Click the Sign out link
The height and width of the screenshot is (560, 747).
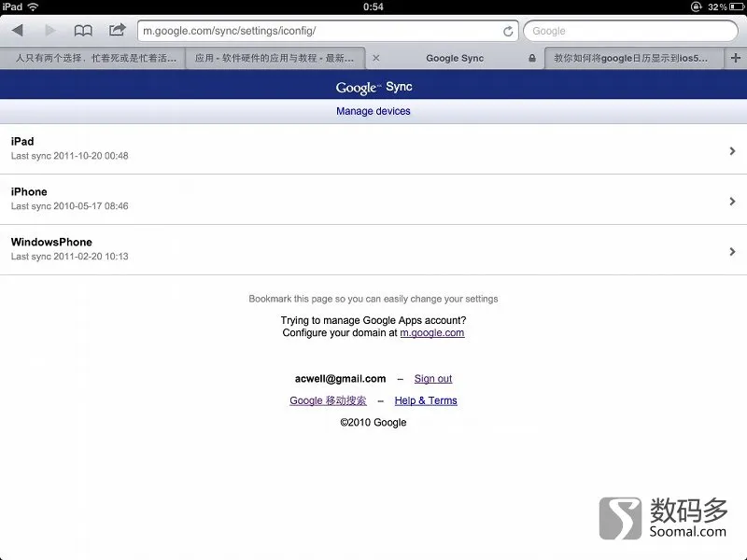[433, 379]
